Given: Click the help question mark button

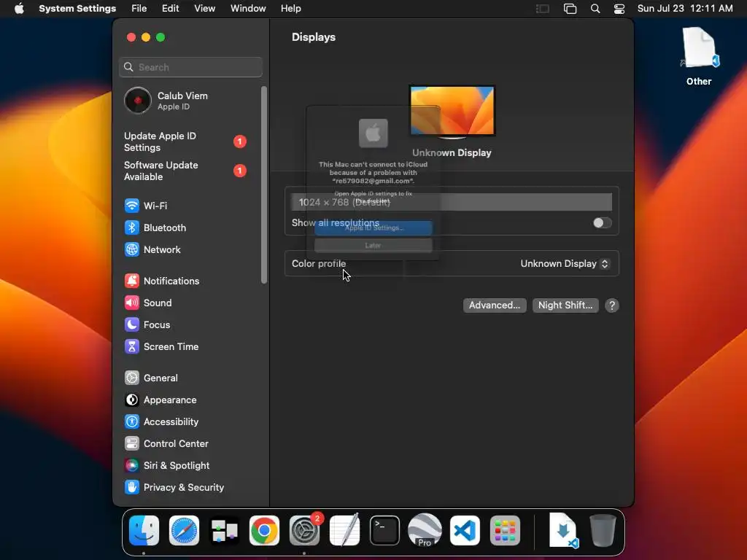Looking at the screenshot, I should [612, 306].
